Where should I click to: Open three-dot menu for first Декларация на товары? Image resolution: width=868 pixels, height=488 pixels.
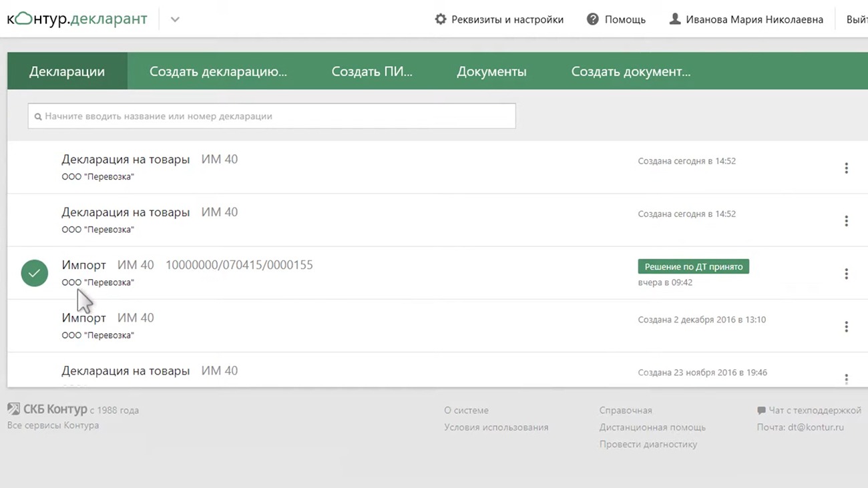(846, 168)
